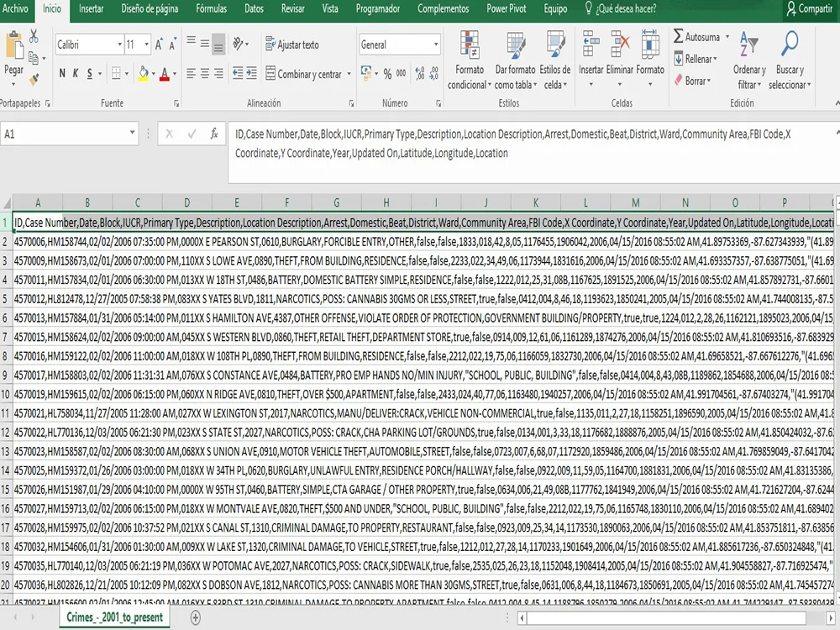Image resolution: width=840 pixels, height=630 pixels.
Task: Add a new sheet with plus icon
Action: pos(196,617)
